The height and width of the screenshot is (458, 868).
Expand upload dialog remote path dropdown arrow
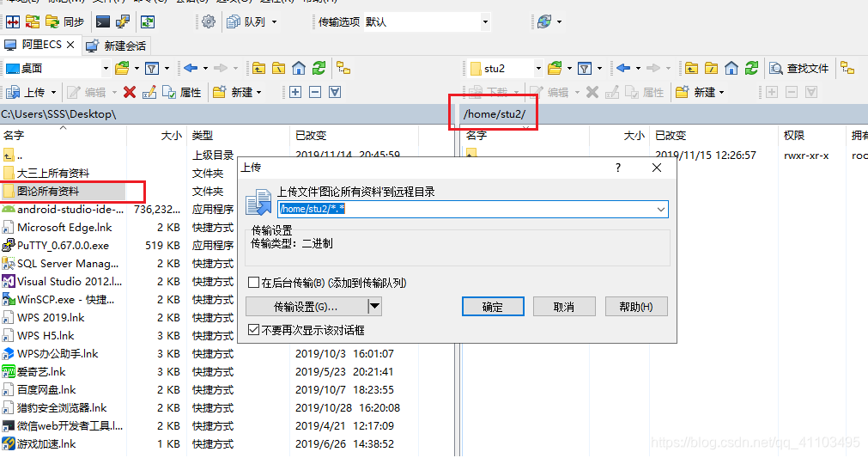tap(661, 210)
